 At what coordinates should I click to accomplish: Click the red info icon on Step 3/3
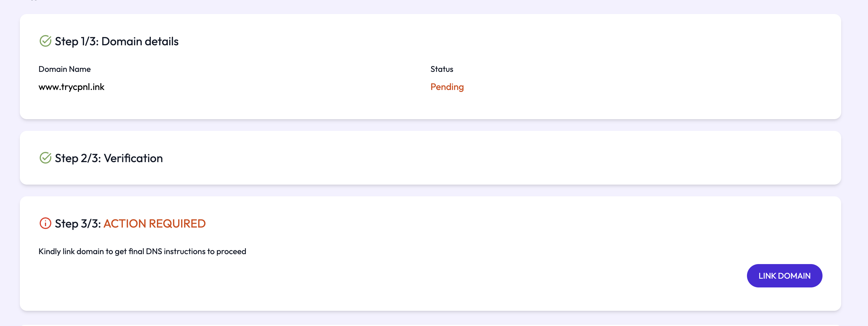tap(45, 223)
